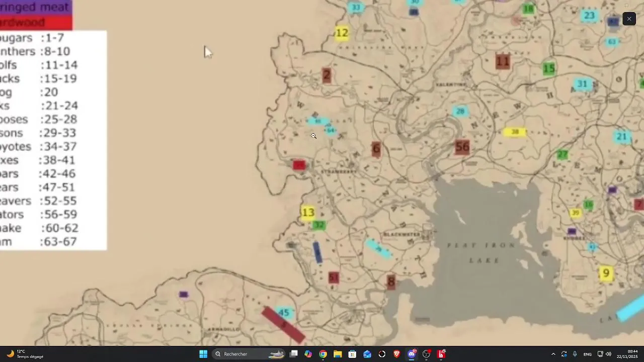This screenshot has width=644, height=362.
Task: Click the brown marker numbered 6
Action: (x=376, y=149)
